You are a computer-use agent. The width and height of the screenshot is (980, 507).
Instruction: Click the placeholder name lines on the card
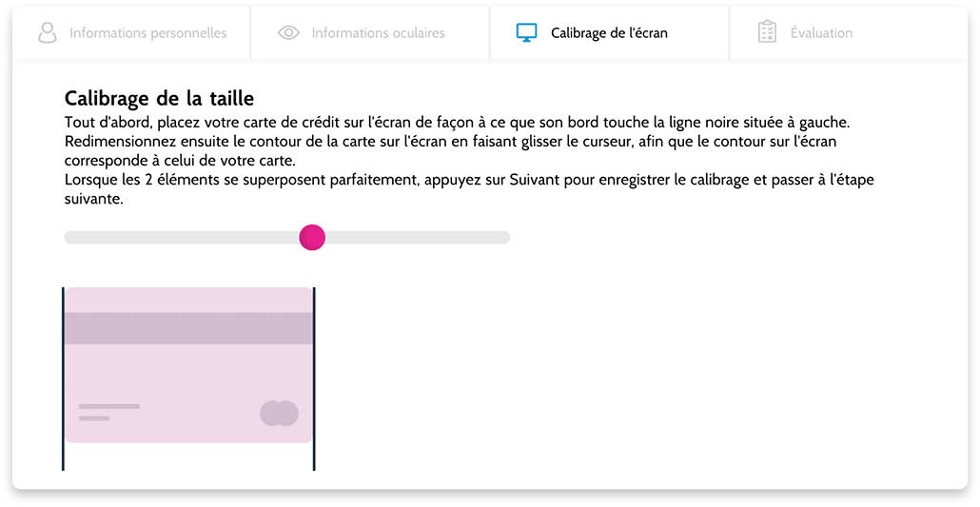tap(108, 412)
